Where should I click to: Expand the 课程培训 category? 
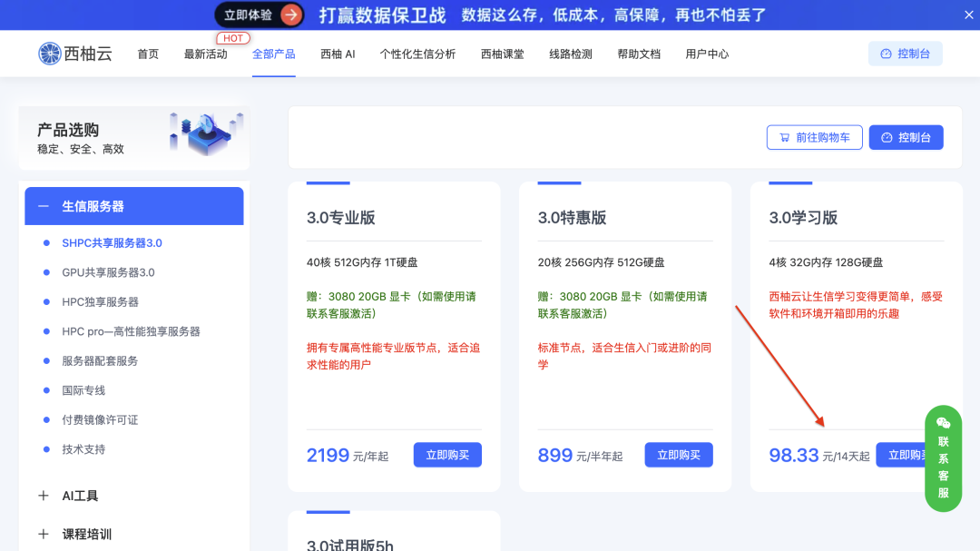(x=44, y=534)
